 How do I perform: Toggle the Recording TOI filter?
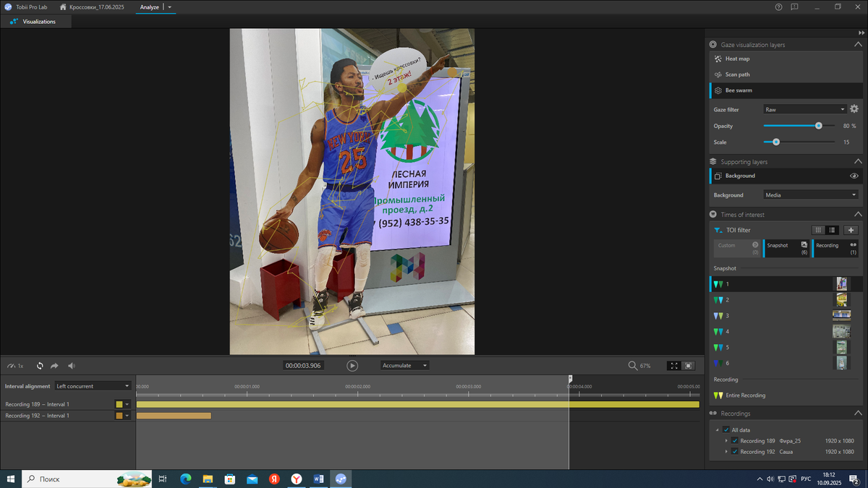pyautogui.click(x=835, y=248)
